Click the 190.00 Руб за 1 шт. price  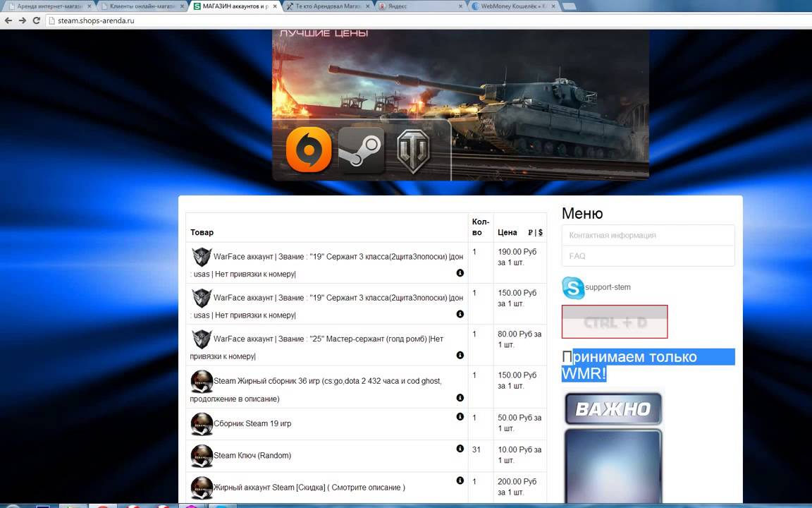point(517,257)
